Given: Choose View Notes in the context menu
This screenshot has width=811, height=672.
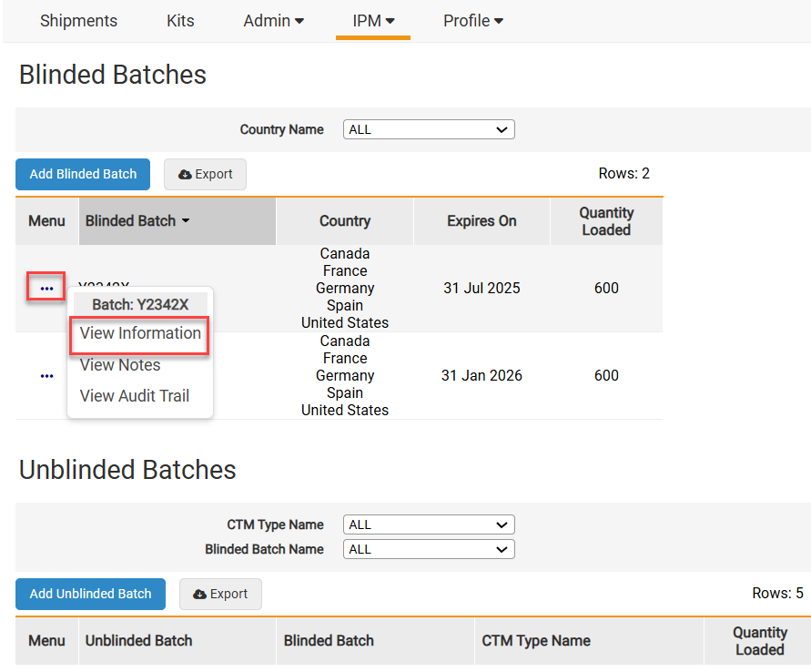Looking at the screenshot, I should coord(120,365).
